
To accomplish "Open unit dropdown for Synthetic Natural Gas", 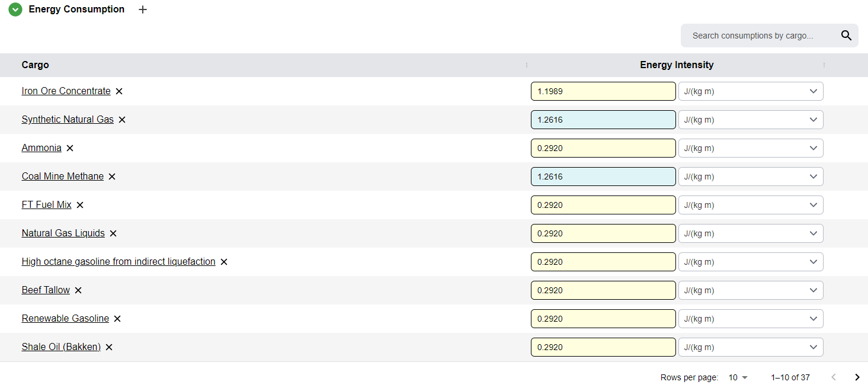I will [751, 120].
